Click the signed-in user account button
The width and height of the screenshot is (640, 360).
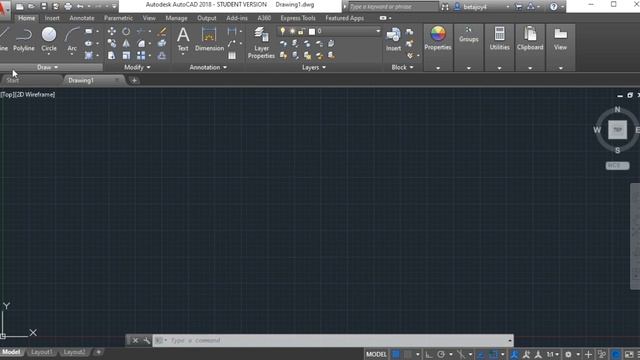point(476,7)
